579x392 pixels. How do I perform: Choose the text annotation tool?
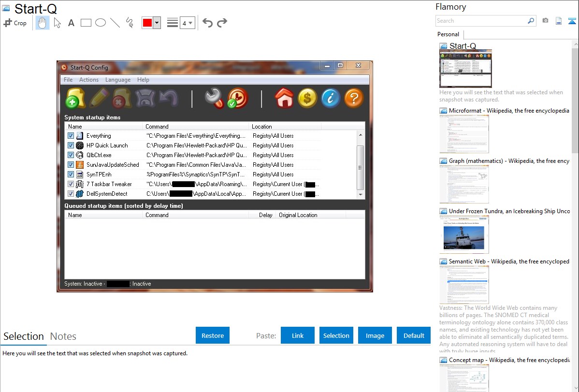pyautogui.click(x=71, y=23)
